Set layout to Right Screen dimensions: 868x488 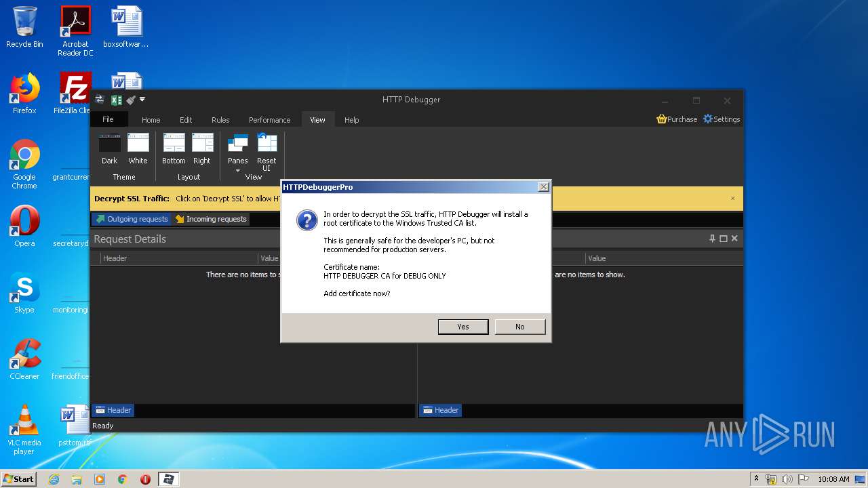202,149
